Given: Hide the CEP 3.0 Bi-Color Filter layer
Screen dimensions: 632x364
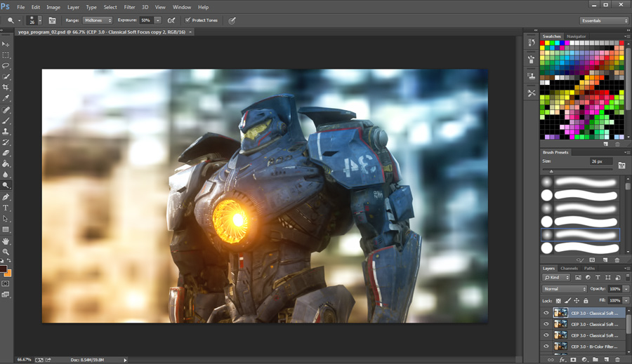Looking at the screenshot, I should pos(546,346).
